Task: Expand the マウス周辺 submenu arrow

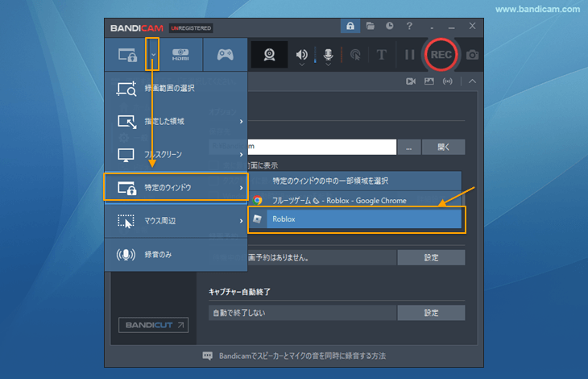Action: 241,221
